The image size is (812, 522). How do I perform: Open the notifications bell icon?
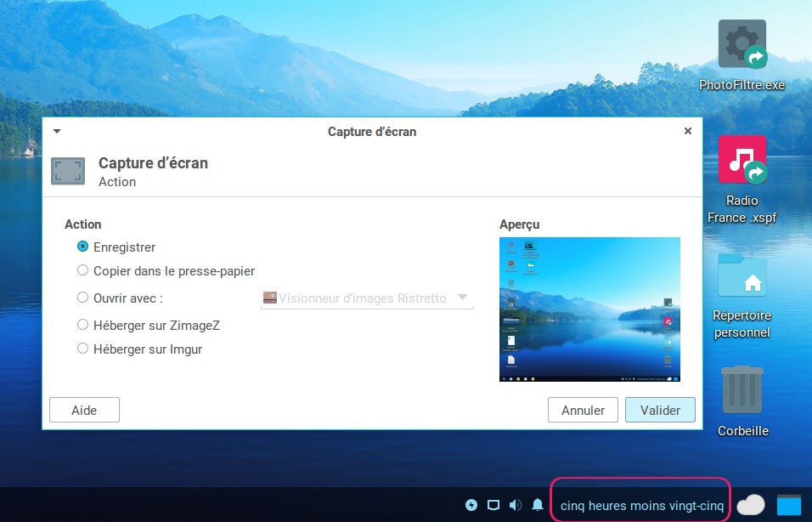[537, 505]
